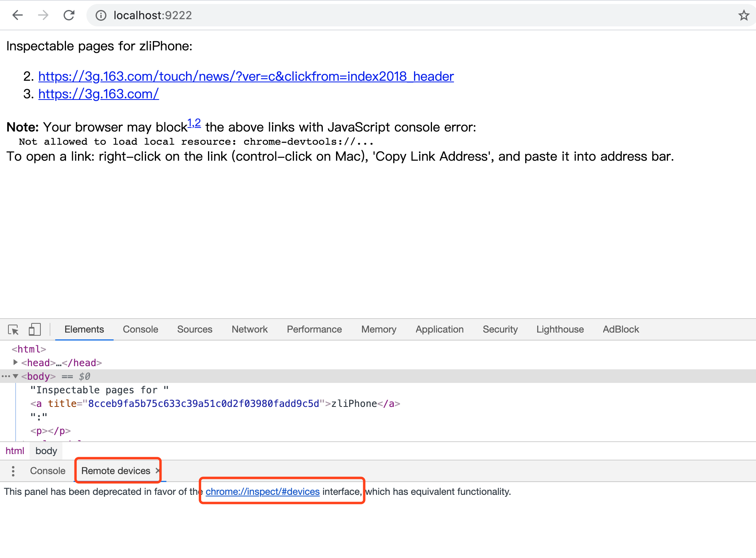
Task: Open the Lighthouse panel tab
Action: tap(560, 329)
